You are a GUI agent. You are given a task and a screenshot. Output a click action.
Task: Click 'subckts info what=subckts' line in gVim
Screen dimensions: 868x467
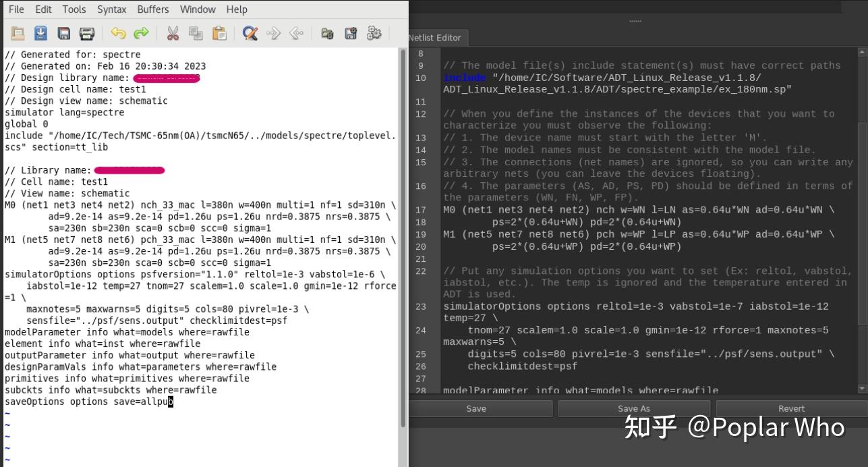pos(111,390)
